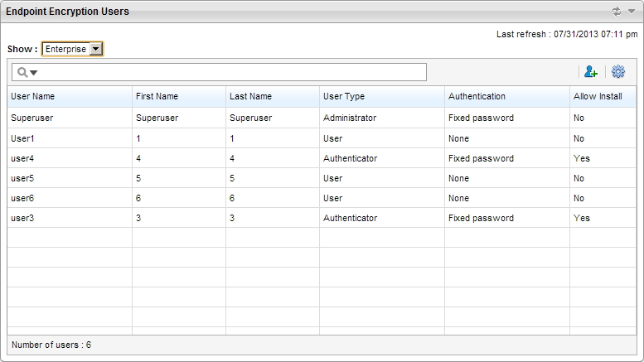Open the settings gear icon
This screenshot has width=644, height=362.
tap(617, 73)
